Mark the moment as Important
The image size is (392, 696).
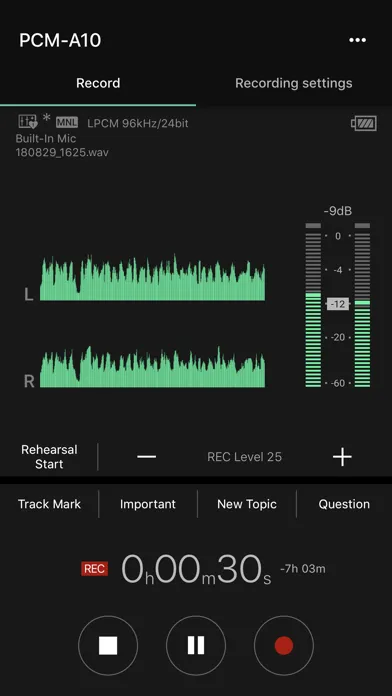point(148,504)
